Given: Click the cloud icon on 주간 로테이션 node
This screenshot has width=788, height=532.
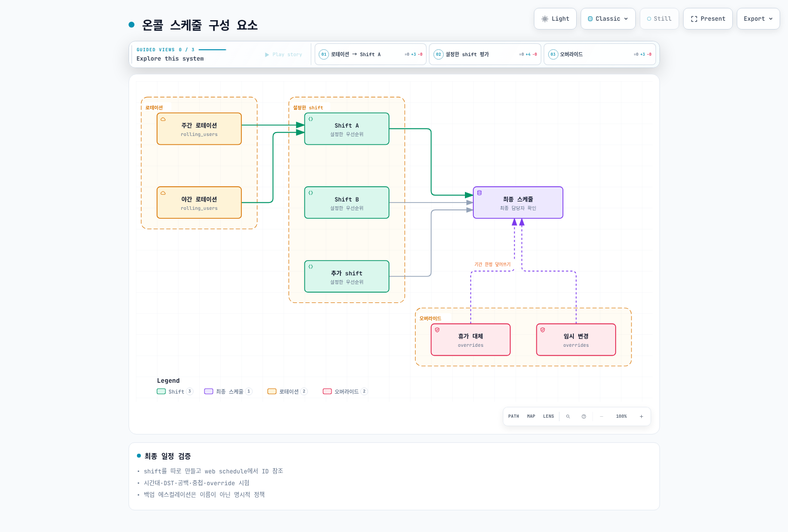Looking at the screenshot, I should (x=163, y=119).
